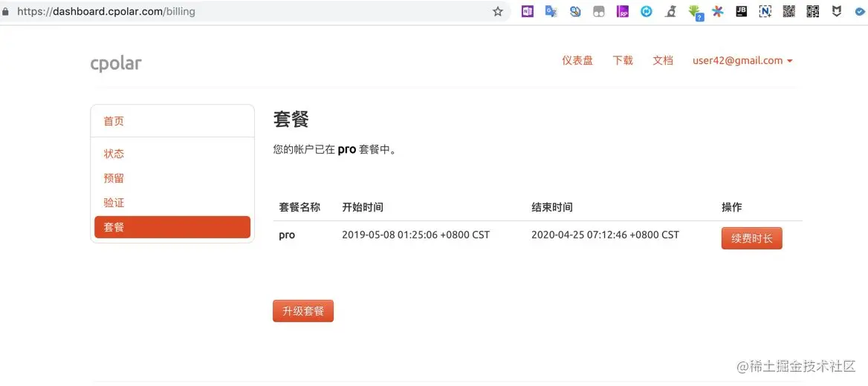Screen dimensions: 868x386
Task: Bookmark this page with the star icon
Action: pyautogui.click(x=498, y=12)
